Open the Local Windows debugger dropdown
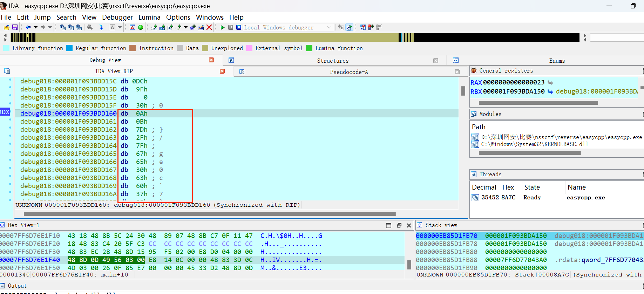 coord(329,27)
